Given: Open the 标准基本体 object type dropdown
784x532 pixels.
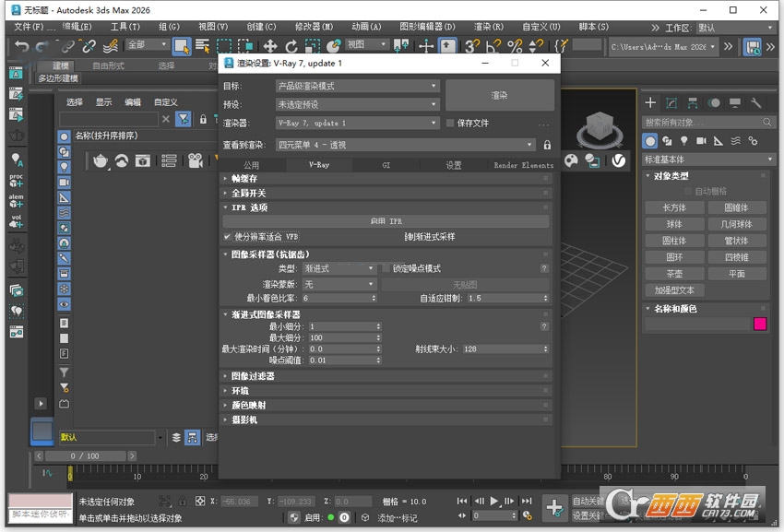Looking at the screenshot, I should (x=708, y=160).
